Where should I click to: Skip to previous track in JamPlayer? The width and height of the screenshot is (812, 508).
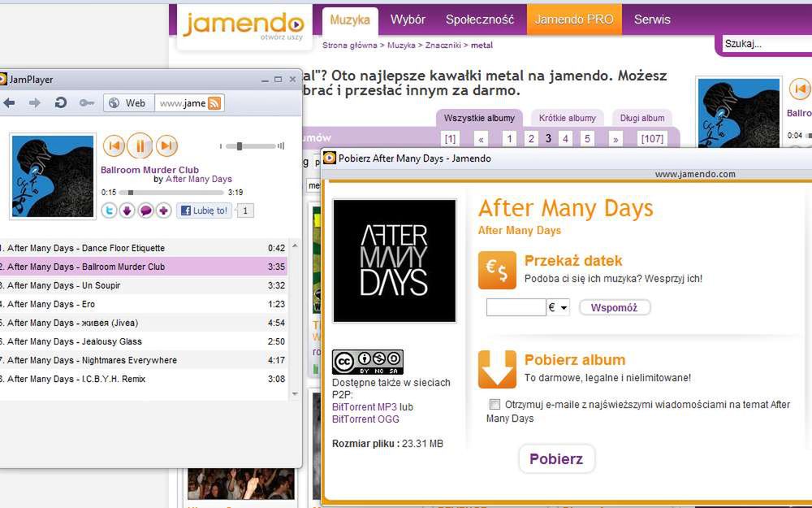coord(114,145)
